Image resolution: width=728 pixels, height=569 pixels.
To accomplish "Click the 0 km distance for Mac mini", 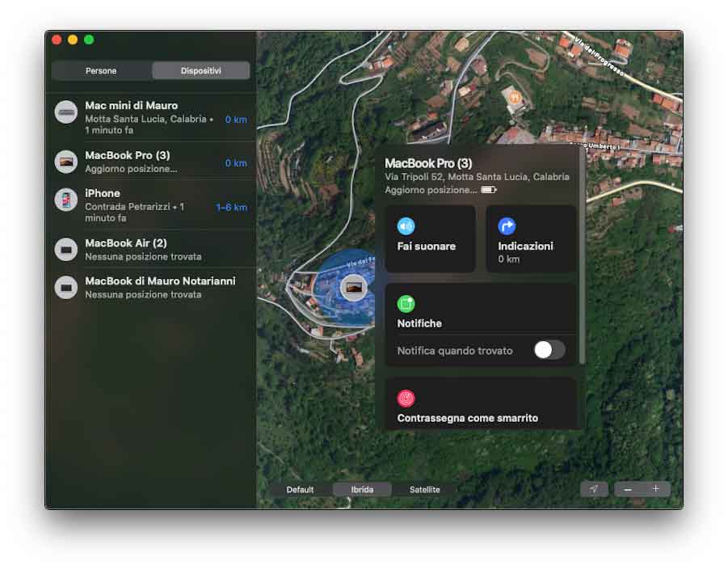I will point(236,120).
